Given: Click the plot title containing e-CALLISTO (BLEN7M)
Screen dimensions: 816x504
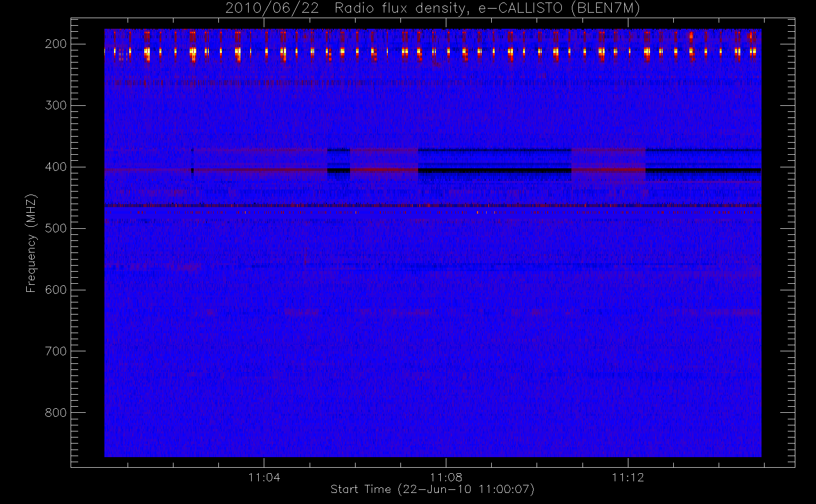Looking at the screenshot, I should (x=433, y=9).
